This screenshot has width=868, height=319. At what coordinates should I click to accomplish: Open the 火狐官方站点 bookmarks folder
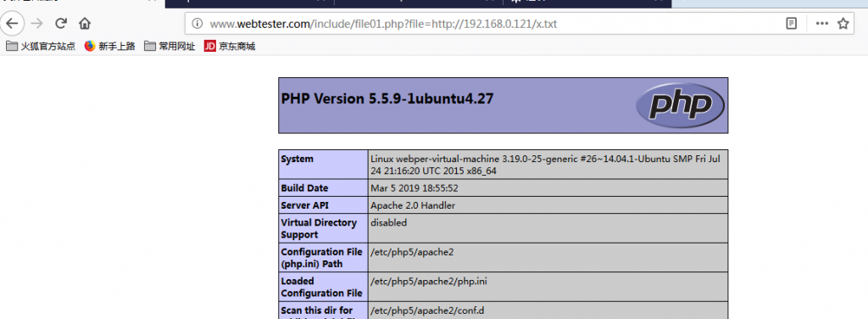41,47
